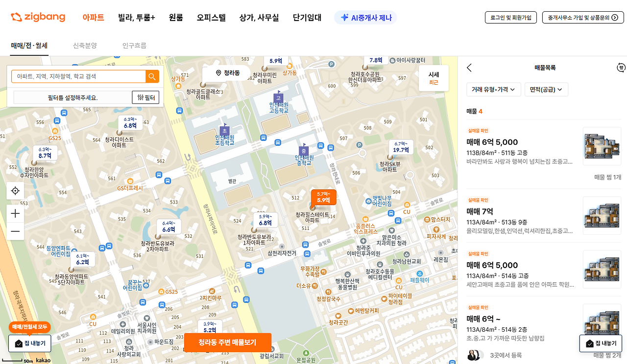Viewport: 627px width, 364px height.
Task: Select the 19.7억 청라SK뷰 price marker
Action: (401, 147)
